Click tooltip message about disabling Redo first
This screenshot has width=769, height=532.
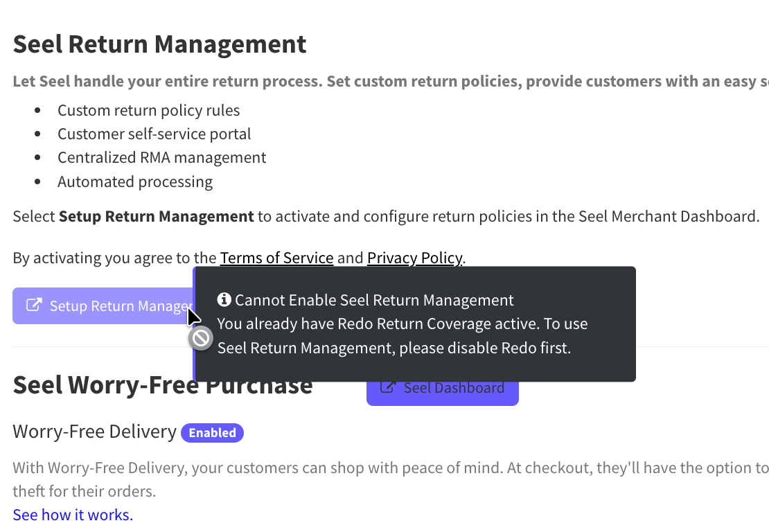click(x=394, y=336)
